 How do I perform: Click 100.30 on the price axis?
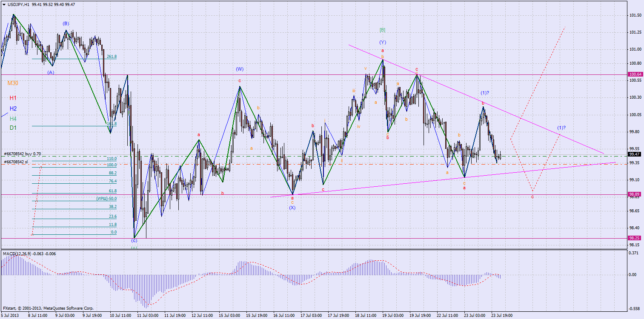click(x=635, y=97)
